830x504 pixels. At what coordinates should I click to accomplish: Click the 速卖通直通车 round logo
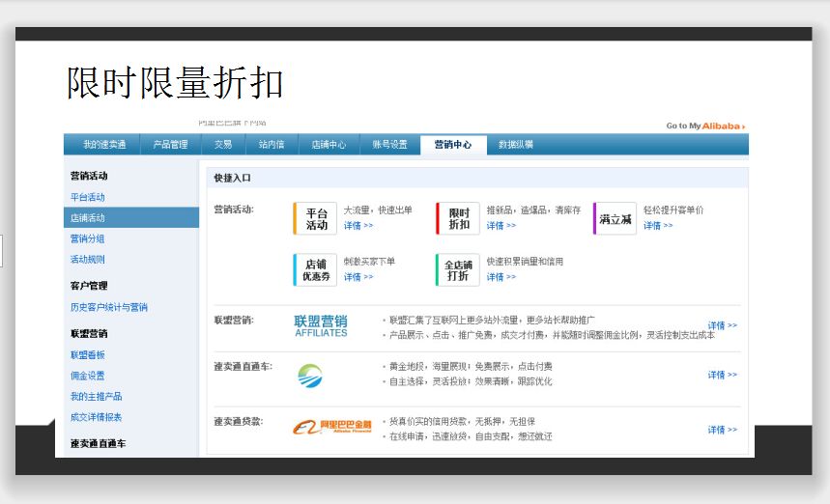coord(310,375)
